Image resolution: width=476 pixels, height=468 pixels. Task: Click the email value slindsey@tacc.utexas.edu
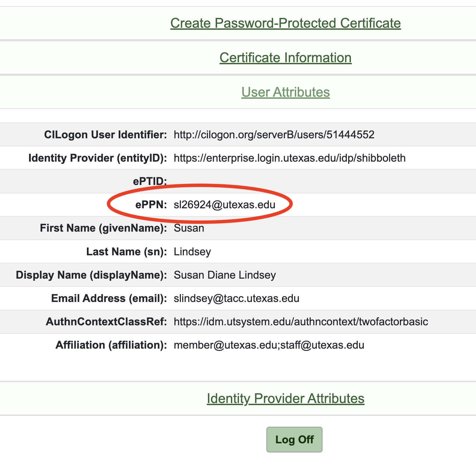pyautogui.click(x=236, y=299)
